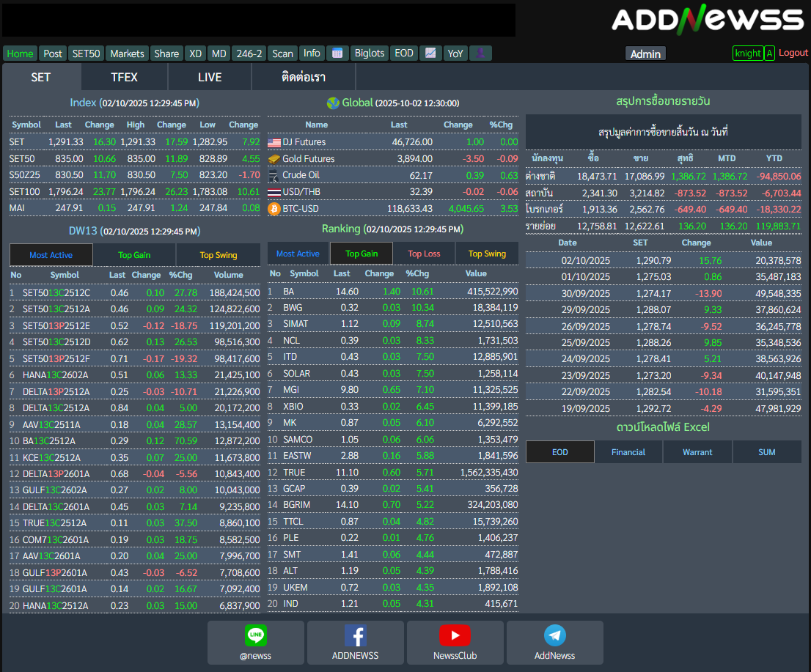The height and width of the screenshot is (672, 811).
Task: Click the BTC-USD bitcoin icon
Action: point(274,209)
